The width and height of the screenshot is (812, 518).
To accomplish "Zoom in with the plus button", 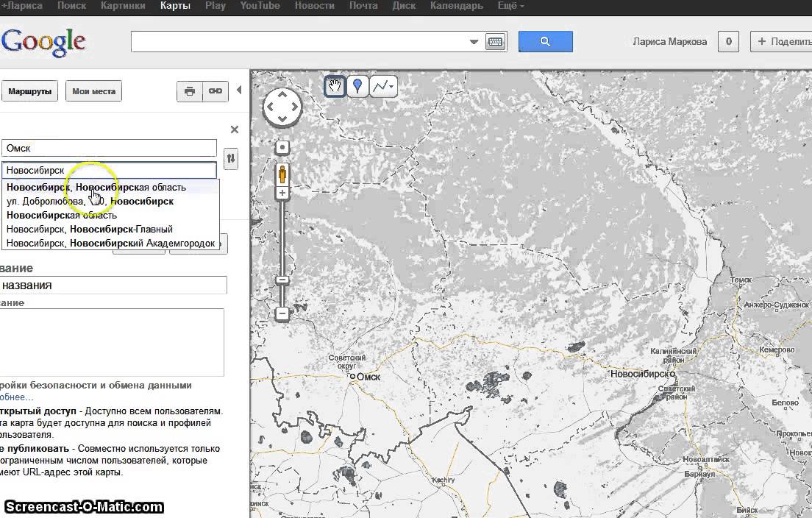I will point(282,194).
